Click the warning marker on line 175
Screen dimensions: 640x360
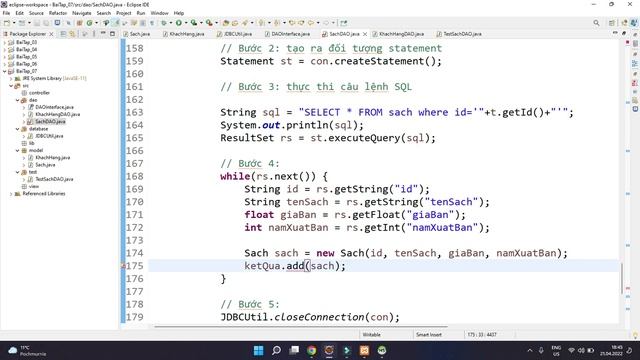123,266
